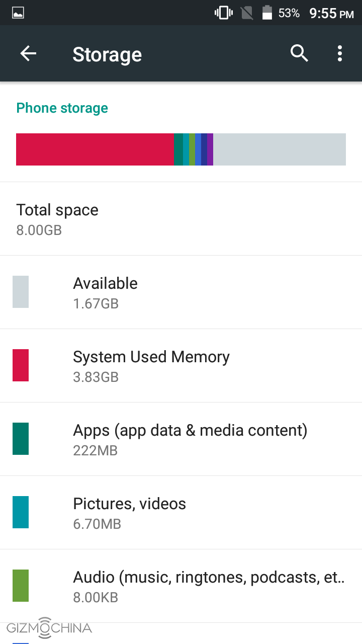The width and height of the screenshot is (362, 644).
Task: Open Apps (app data & media content)
Action: pos(190,439)
